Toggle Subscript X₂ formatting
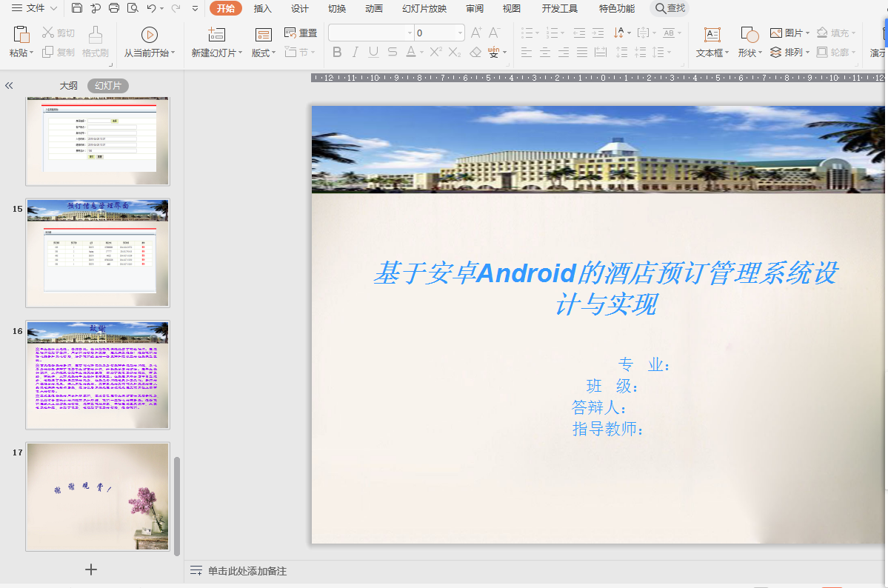The width and height of the screenshot is (888, 588). 454,52
